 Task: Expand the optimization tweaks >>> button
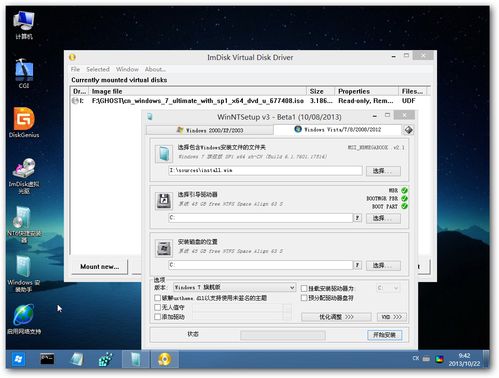click(336, 317)
